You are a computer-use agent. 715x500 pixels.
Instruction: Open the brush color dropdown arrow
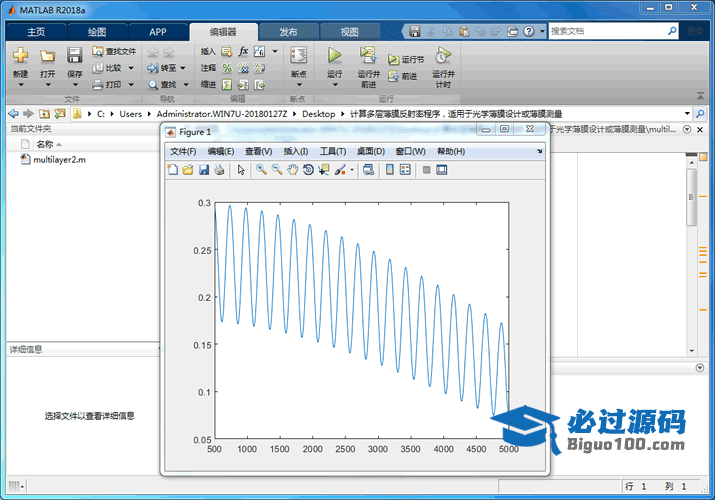coord(352,170)
